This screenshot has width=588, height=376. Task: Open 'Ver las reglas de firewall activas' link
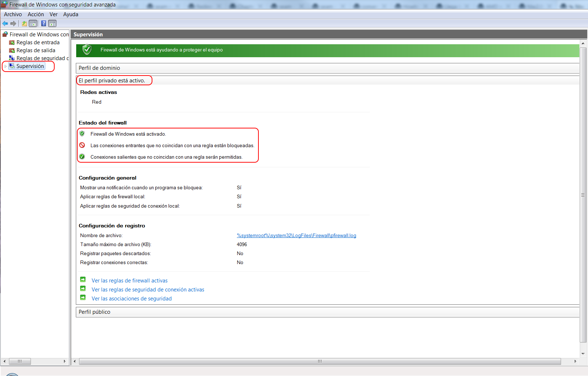tap(129, 281)
